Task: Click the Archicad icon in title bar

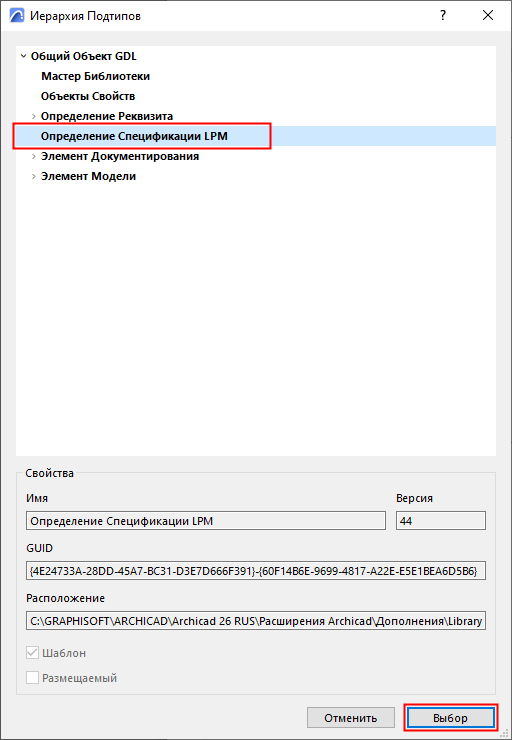Action: pyautogui.click(x=17, y=16)
